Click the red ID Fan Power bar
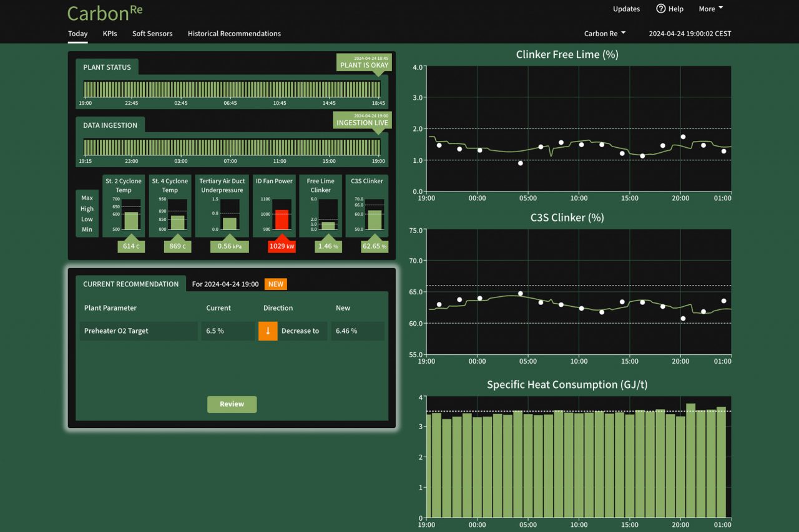This screenshot has height=532, width=799. click(282, 220)
